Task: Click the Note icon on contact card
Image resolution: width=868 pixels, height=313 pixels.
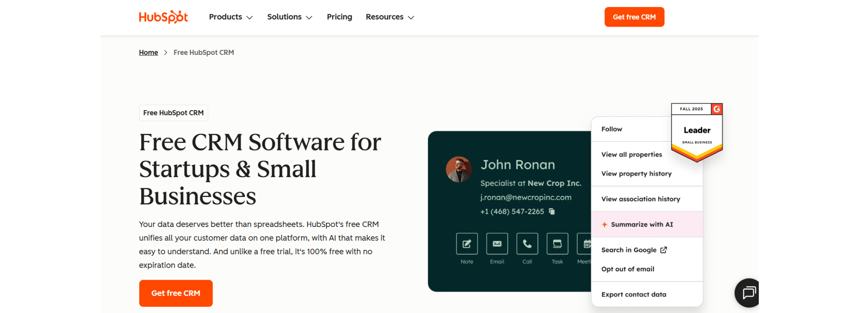Action: click(467, 244)
